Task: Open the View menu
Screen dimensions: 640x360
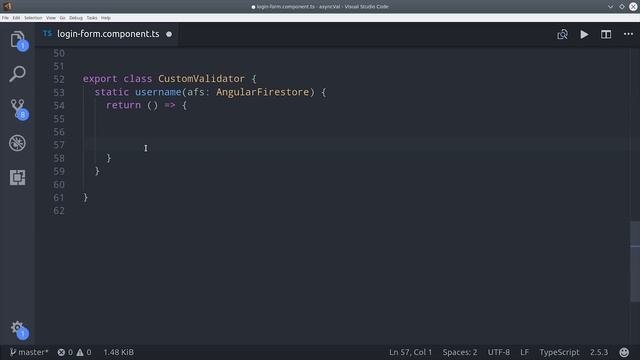Action: point(51,18)
